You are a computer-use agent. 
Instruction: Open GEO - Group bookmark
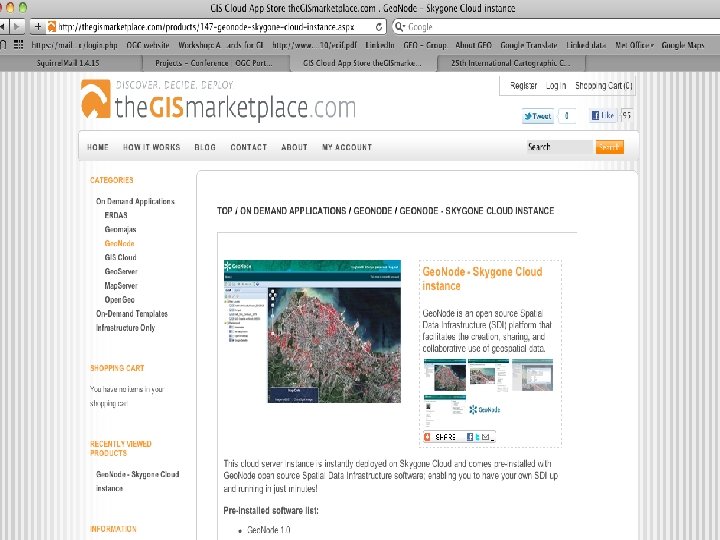click(x=424, y=45)
